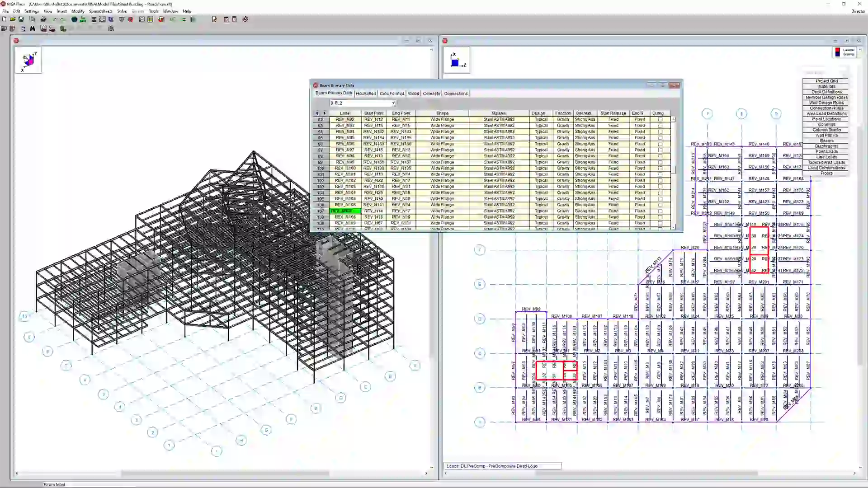The height and width of the screenshot is (488, 868).
Task: Toggle Detng checkbox for REV_M92 row
Action: pos(660,120)
